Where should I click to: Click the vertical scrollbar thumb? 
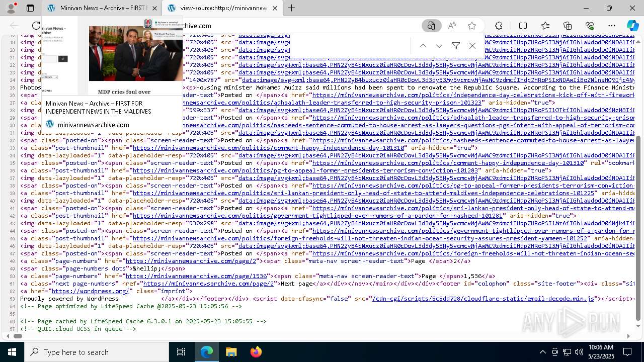tap(638, 228)
